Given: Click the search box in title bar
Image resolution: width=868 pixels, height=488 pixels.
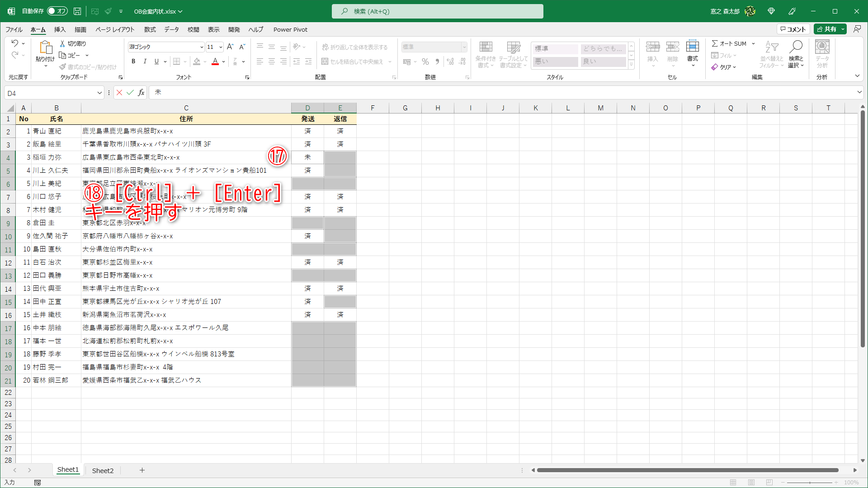Looking at the screenshot, I should (x=437, y=11).
